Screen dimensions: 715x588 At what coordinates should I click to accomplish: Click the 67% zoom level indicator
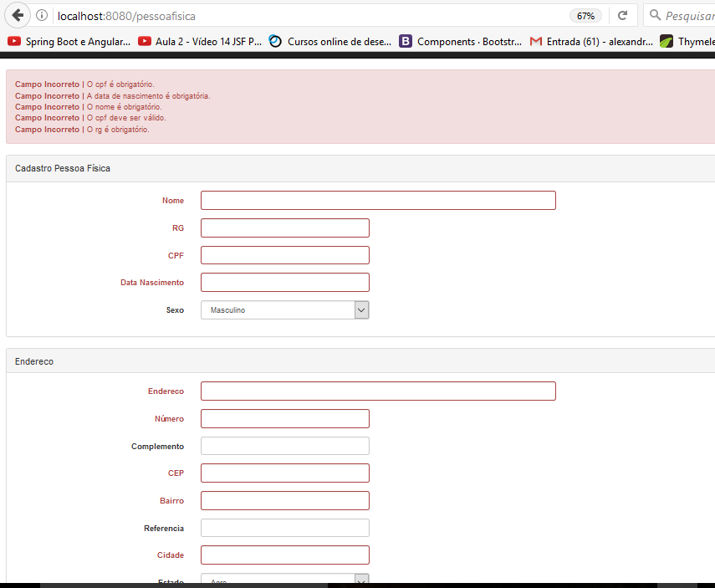[x=585, y=16]
